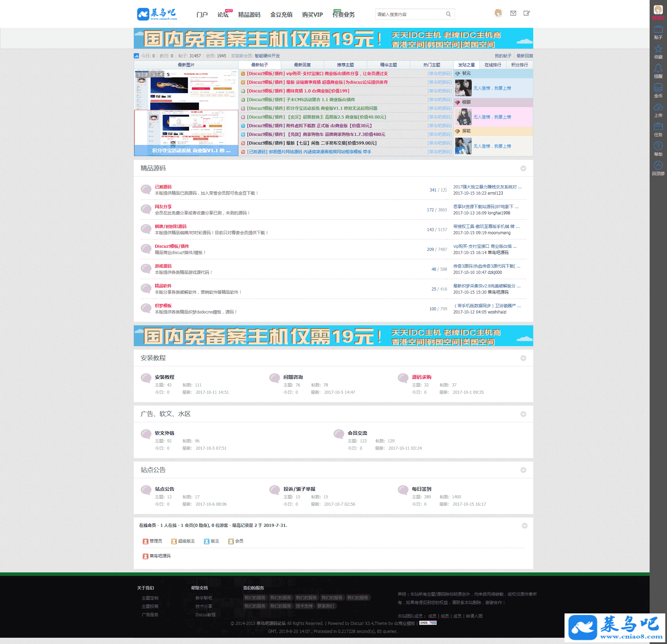Click the compose post pencil icon

527,13
